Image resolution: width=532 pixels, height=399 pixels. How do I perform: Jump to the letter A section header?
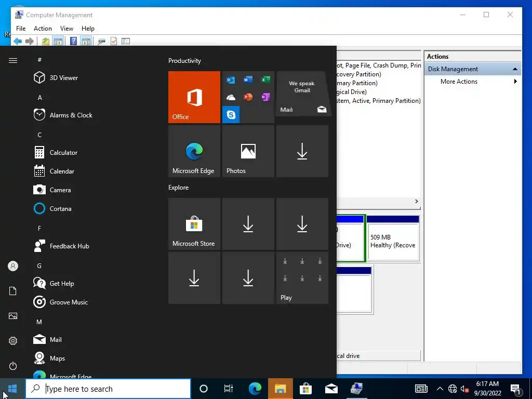pyautogui.click(x=39, y=98)
